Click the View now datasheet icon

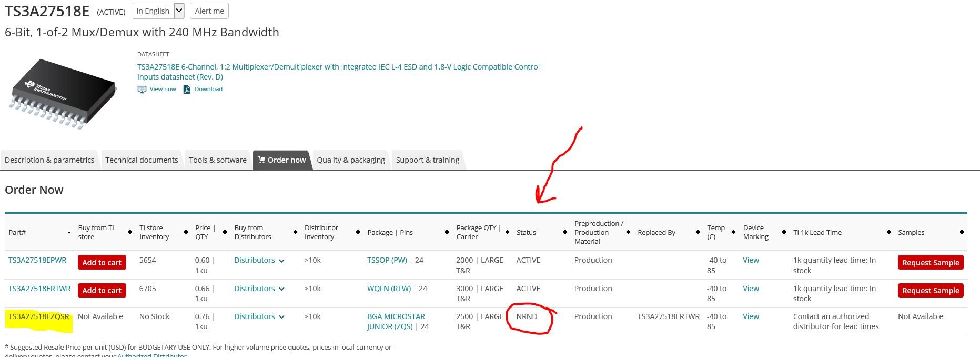(142, 90)
